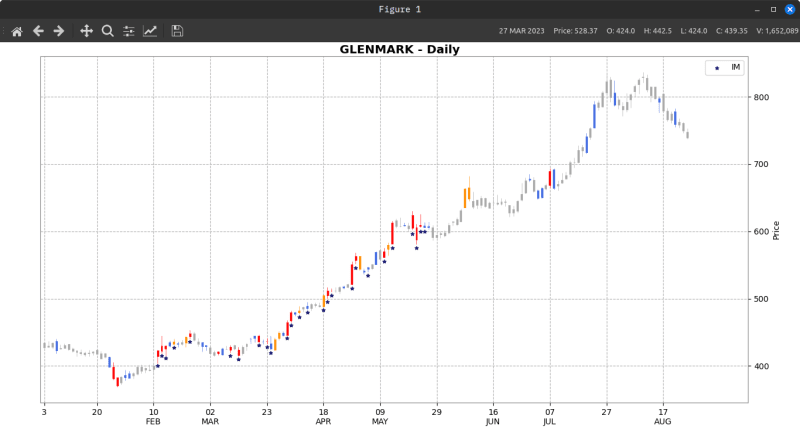The width and height of the screenshot is (800, 429).
Task: Activate the Pan tool
Action: click(86, 31)
